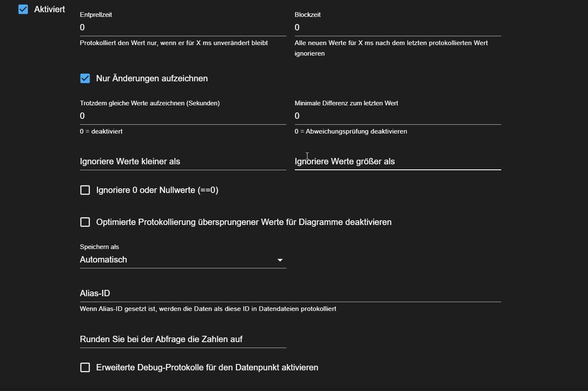588x391 pixels.
Task: Focus the Alias-ID input field
Action: tap(290, 294)
